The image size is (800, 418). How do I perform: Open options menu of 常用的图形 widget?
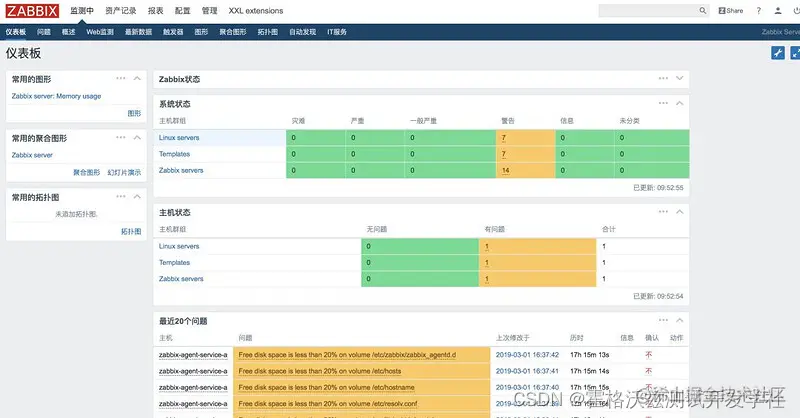(x=120, y=79)
